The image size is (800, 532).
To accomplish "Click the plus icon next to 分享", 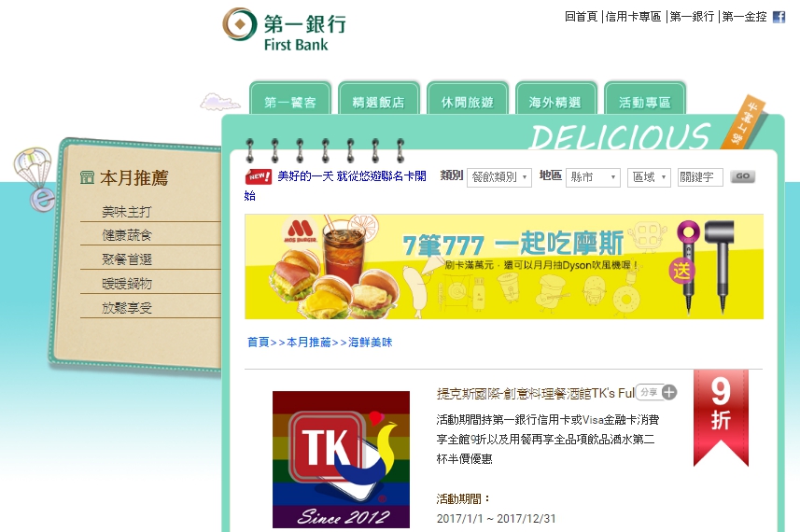I will tap(669, 392).
